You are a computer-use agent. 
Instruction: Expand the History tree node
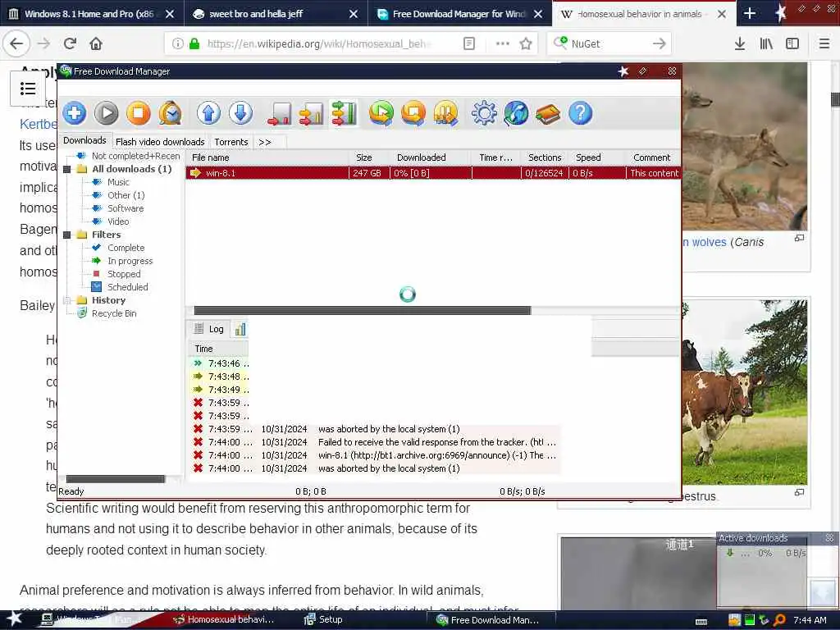67,300
